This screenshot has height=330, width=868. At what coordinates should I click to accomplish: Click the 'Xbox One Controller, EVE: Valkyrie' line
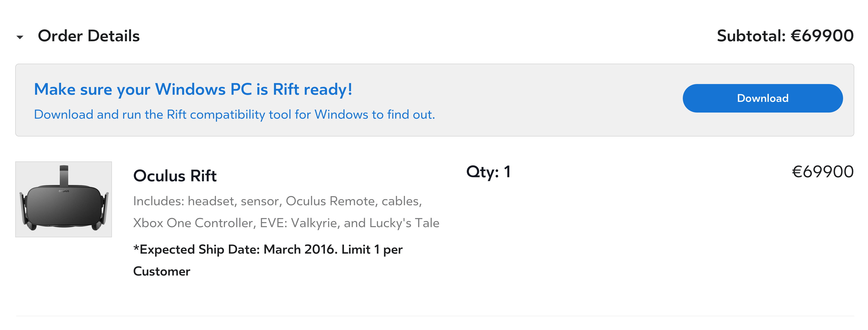click(286, 223)
